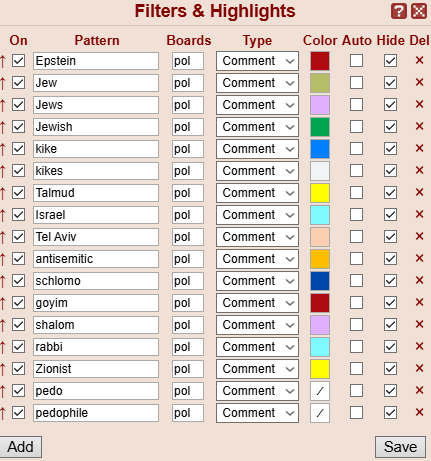431x461 pixels.
Task: Delete the Israel filter row
Action: (x=419, y=214)
